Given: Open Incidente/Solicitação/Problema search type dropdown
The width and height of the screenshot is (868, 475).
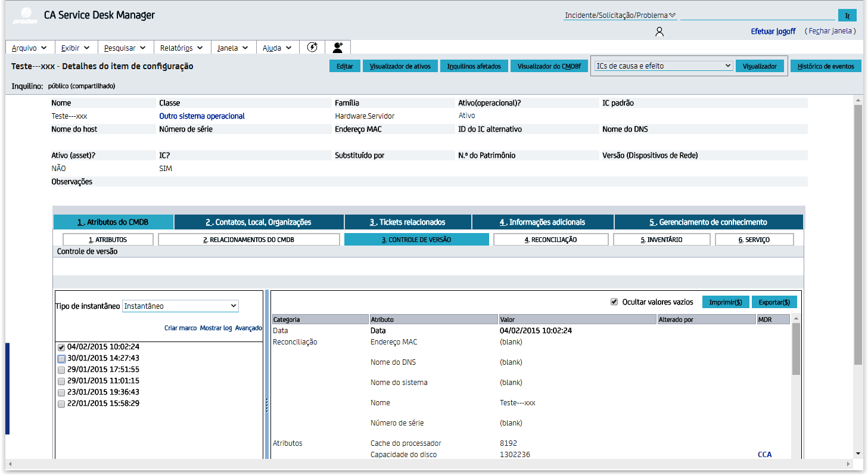Looking at the screenshot, I should pos(620,15).
